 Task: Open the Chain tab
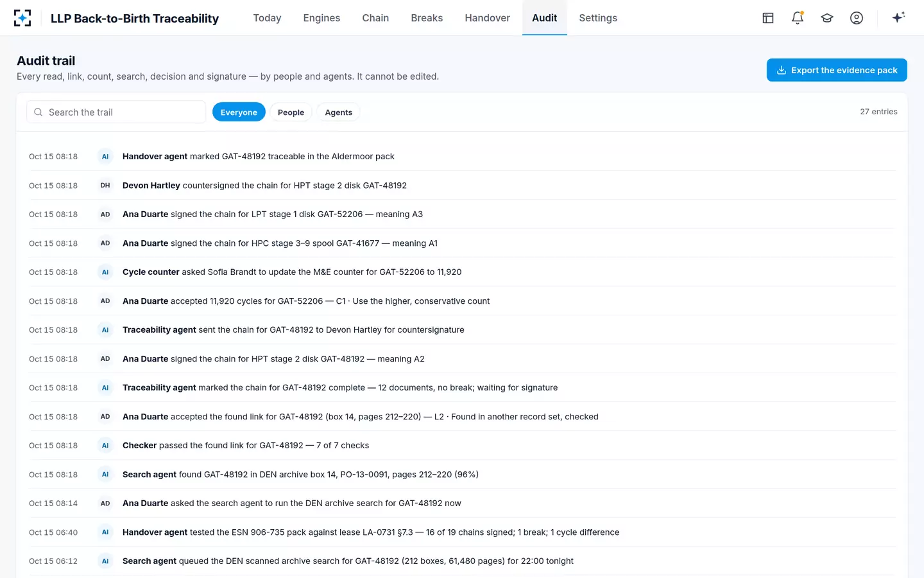375,18
